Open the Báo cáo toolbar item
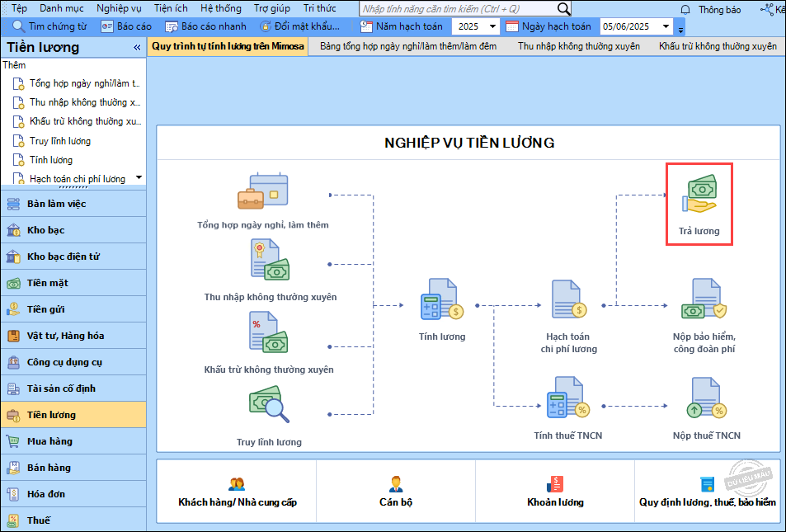 pos(126,26)
